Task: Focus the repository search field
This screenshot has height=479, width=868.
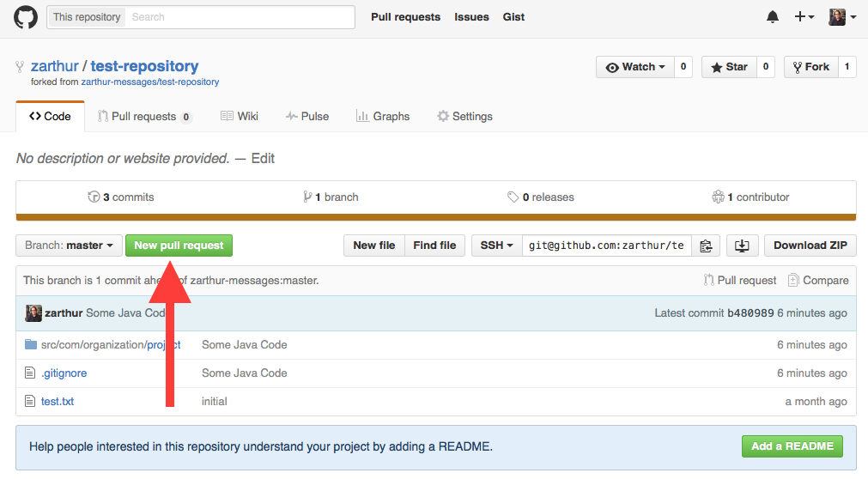Action: (240, 17)
